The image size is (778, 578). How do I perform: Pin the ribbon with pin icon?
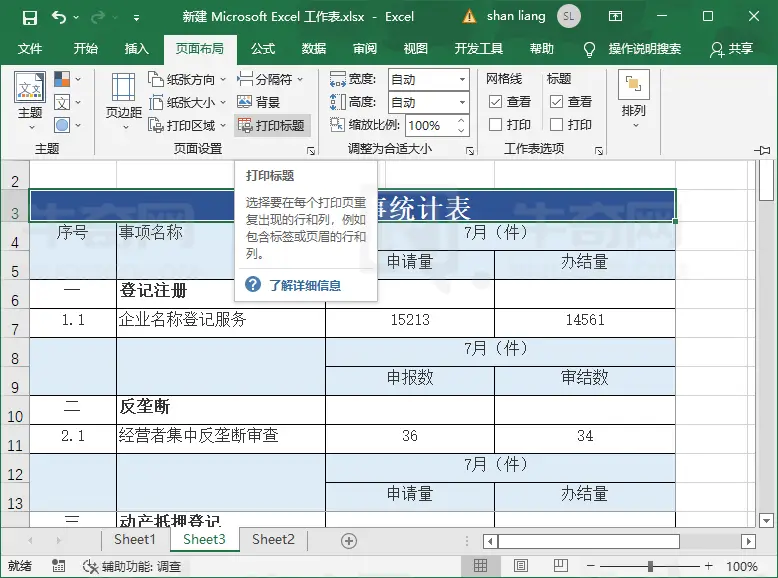[762, 150]
